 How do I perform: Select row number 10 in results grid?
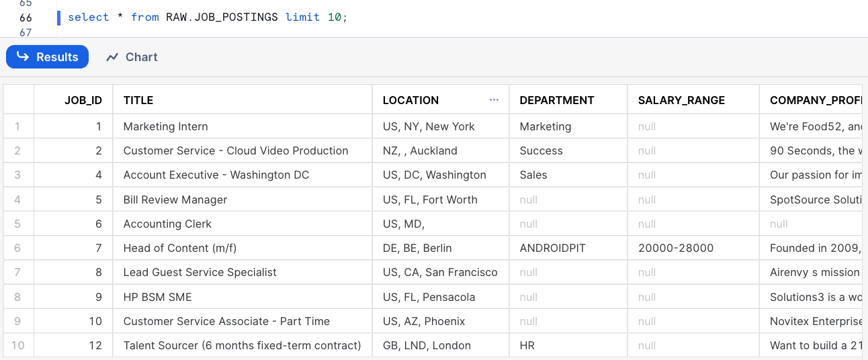pos(18,345)
